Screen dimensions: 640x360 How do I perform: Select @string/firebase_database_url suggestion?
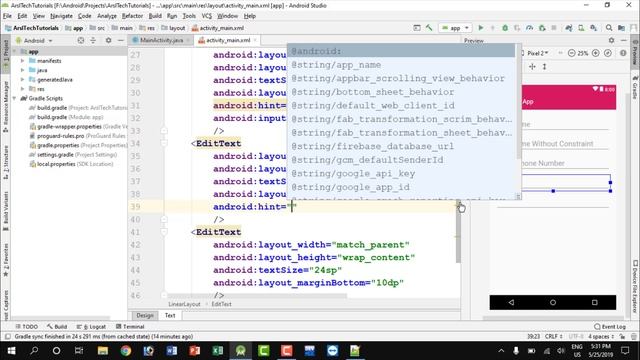tap(402, 146)
